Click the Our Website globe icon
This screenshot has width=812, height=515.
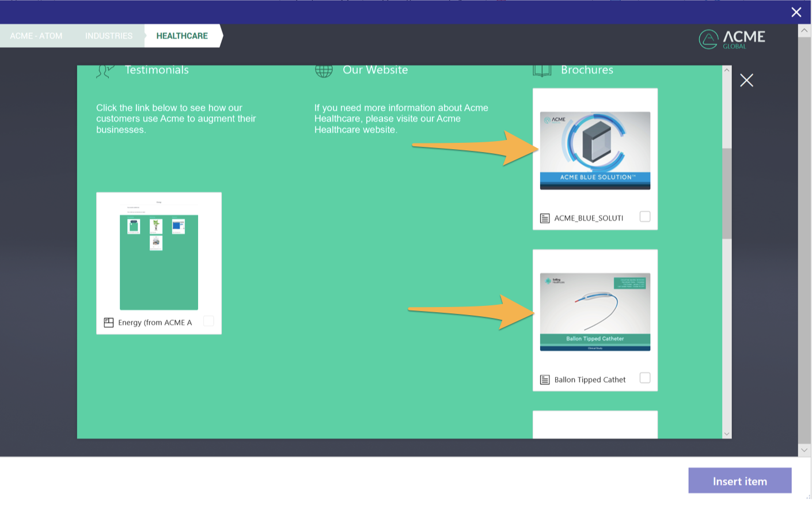coord(324,71)
